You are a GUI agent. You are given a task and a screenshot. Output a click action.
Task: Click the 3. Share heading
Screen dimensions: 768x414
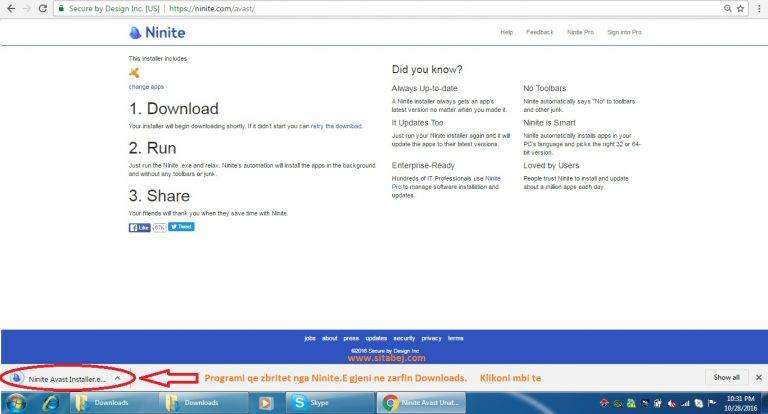(159, 196)
